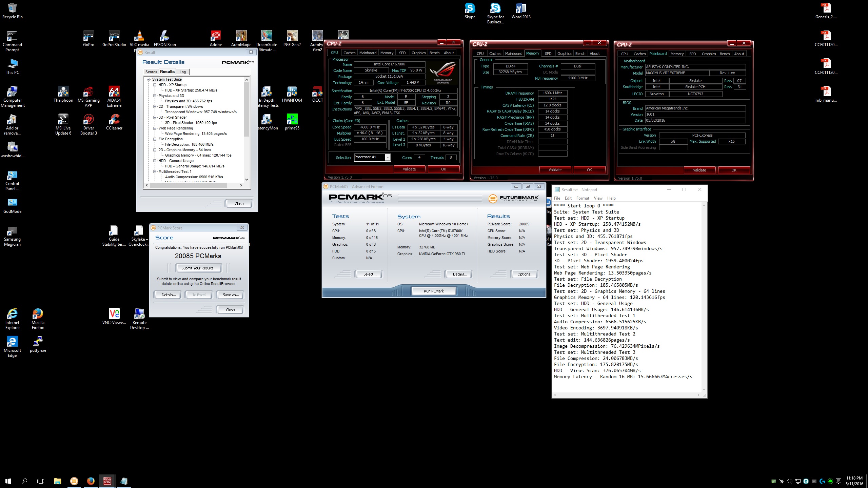This screenshot has width=868, height=488.
Task: Click Notepad horizontal scrollbar track
Action: pyautogui.click(x=627, y=395)
